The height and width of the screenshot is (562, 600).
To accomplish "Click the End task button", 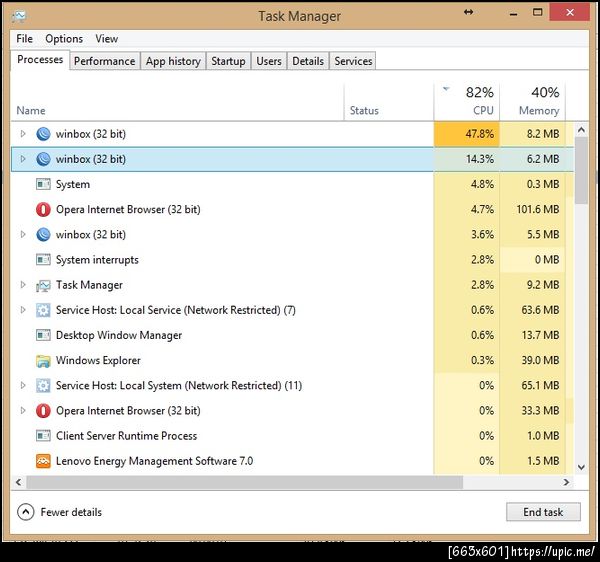I will point(543,512).
